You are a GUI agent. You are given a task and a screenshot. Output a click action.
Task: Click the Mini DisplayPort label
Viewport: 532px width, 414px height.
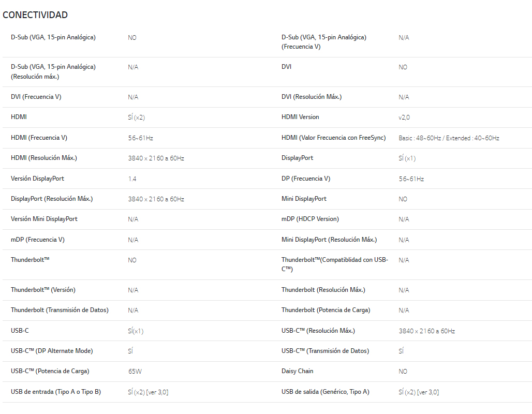tap(304, 199)
